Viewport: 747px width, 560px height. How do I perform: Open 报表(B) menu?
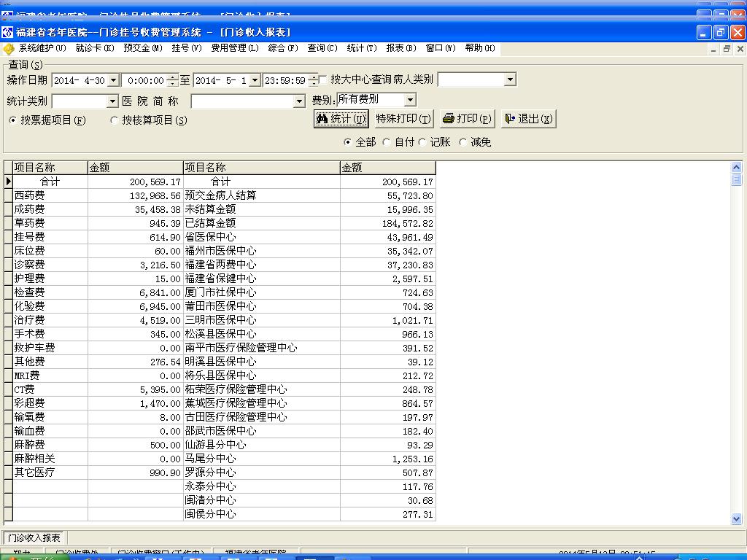401,48
